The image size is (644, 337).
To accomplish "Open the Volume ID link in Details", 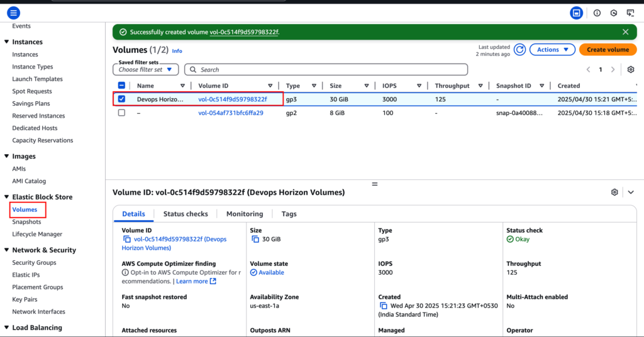I will coord(174,244).
